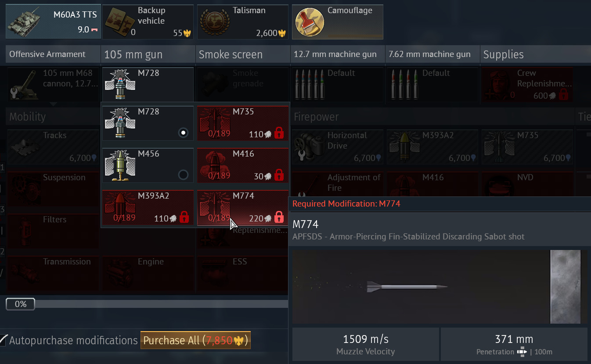Click the 12.7 mm Default ammo belt icon

pyautogui.click(x=309, y=83)
